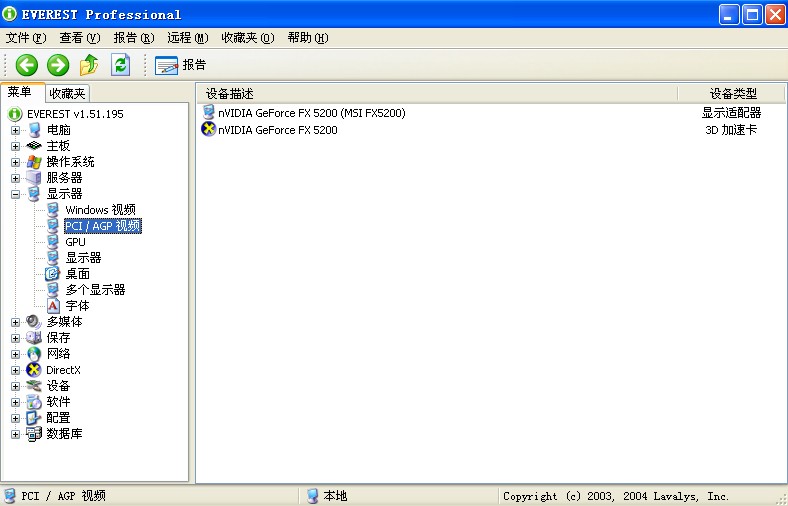The height and width of the screenshot is (506, 788).
Task: Sort by 设备描述 column header
Action: [x=437, y=93]
